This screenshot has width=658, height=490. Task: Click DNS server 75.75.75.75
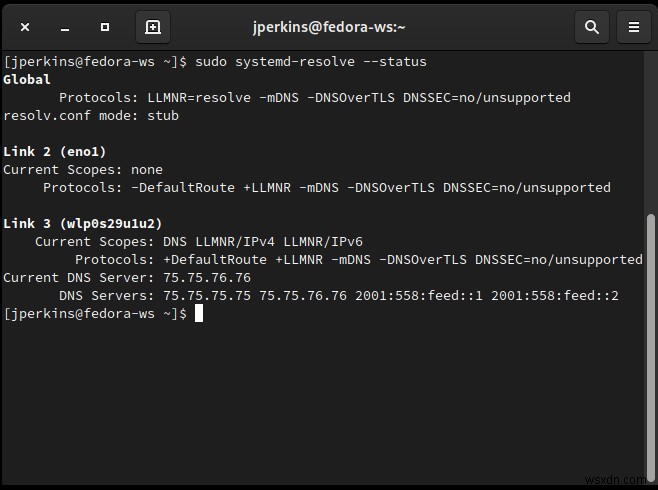coord(207,296)
